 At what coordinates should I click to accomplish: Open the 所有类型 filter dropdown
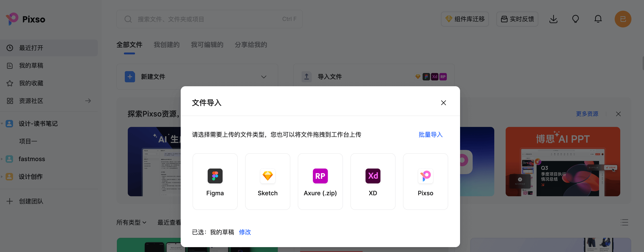(x=131, y=222)
